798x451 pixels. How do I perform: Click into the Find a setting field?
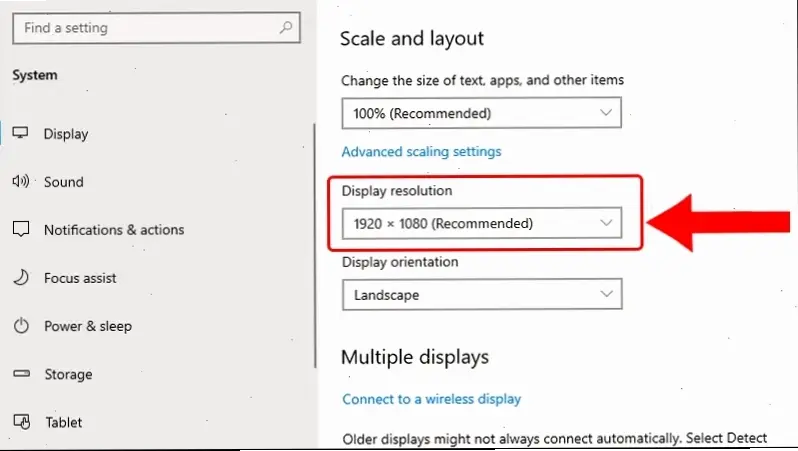pyautogui.click(x=156, y=28)
